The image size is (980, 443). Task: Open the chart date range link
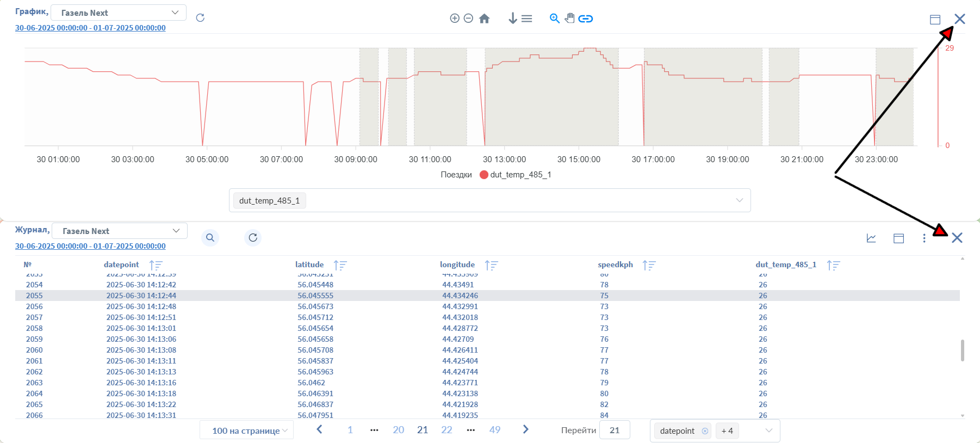pyautogui.click(x=90, y=28)
